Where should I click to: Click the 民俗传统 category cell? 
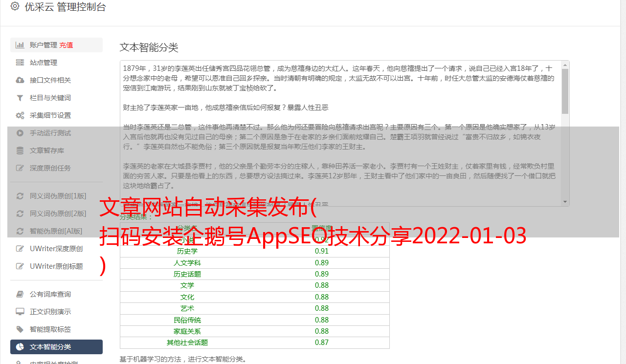[x=187, y=320]
